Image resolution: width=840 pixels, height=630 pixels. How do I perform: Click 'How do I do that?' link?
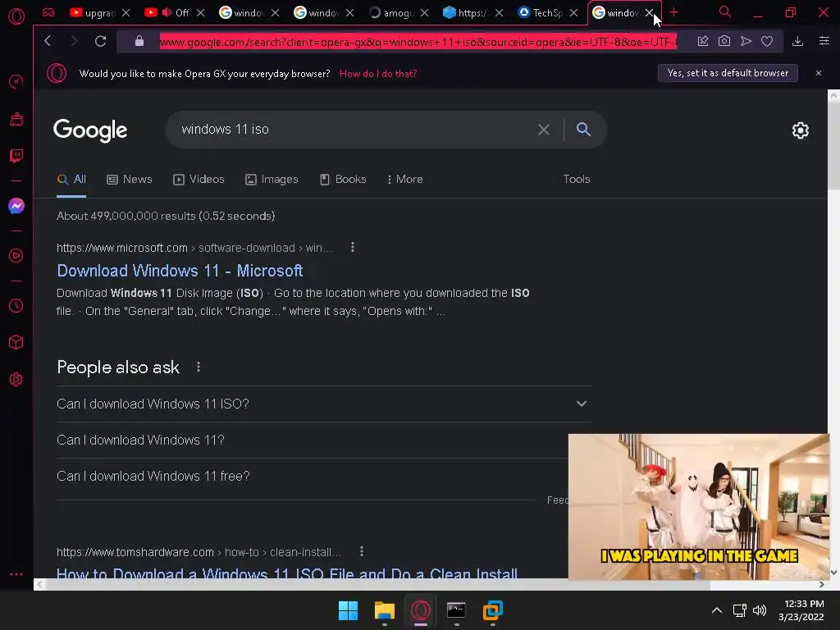378,73
